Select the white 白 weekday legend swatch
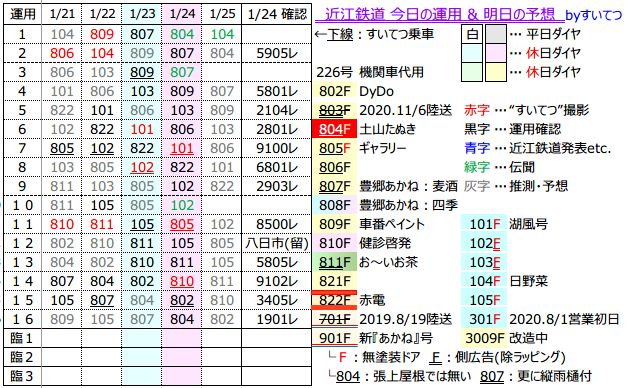Screen dimensions: 630x388 472,34
